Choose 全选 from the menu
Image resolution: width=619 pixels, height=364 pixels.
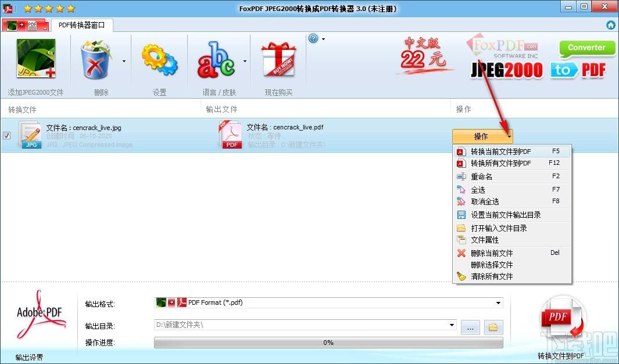pyautogui.click(x=511, y=190)
